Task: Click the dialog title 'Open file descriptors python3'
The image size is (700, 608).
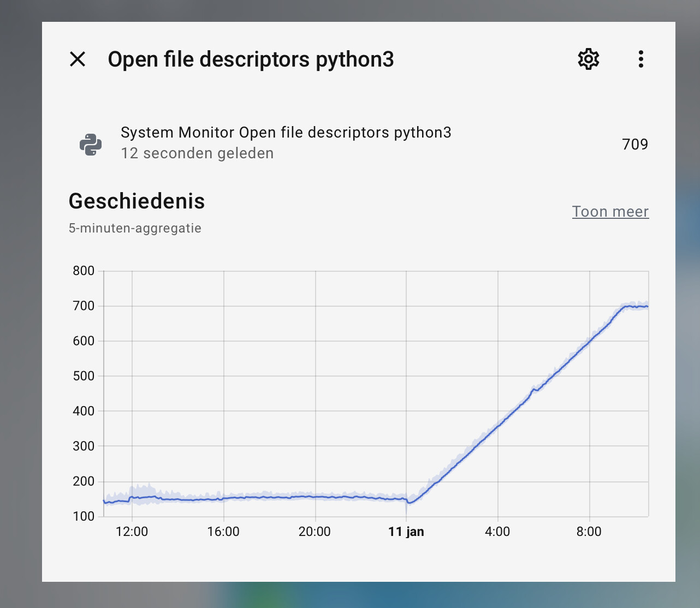Action: click(251, 59)
